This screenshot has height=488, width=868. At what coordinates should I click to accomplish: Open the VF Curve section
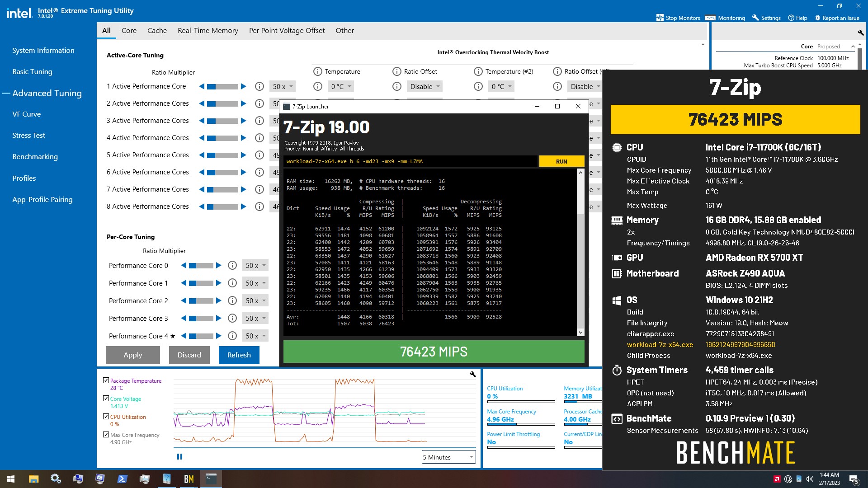click(26, 114)
